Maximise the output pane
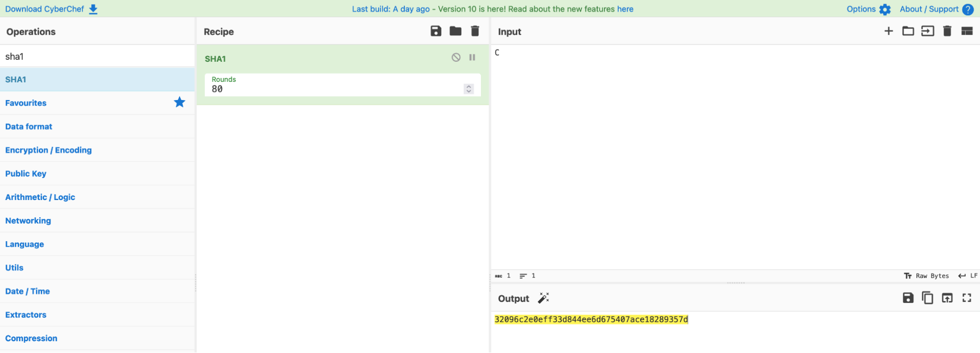The height and width of the screenshot is (353, 980). (967, 298)
